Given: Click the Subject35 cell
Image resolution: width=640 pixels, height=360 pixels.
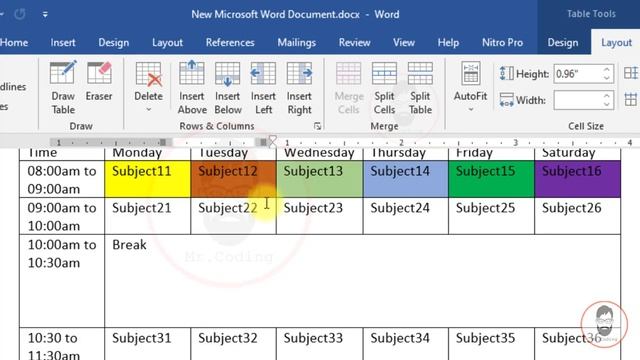Looking at the screenshot, I should coord(491,344).
